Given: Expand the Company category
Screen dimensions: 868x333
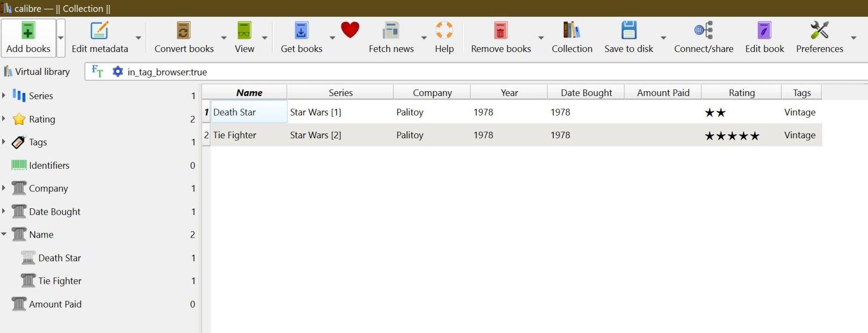Looking at the screenshot, I should [x=4, y=188].
